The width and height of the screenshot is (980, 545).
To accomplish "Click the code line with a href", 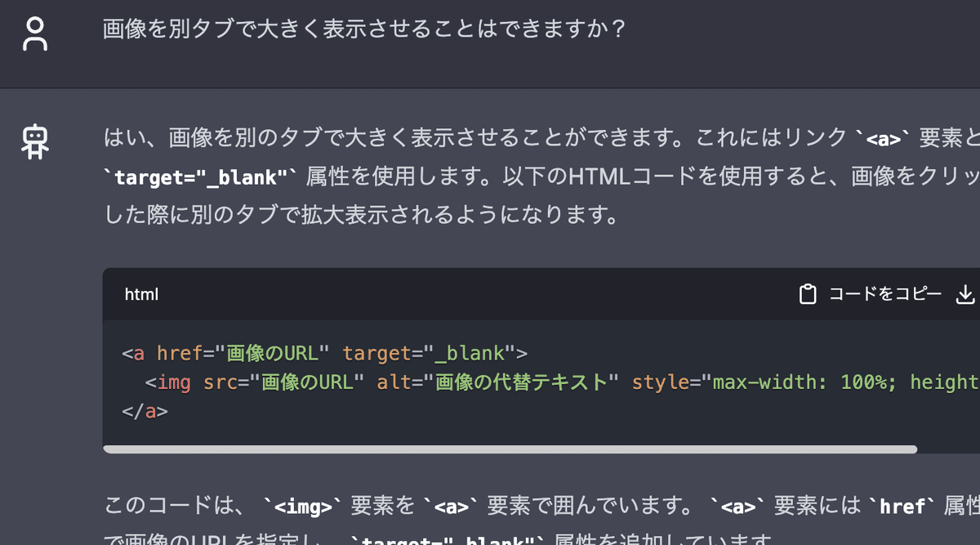I will coord(325,353).
